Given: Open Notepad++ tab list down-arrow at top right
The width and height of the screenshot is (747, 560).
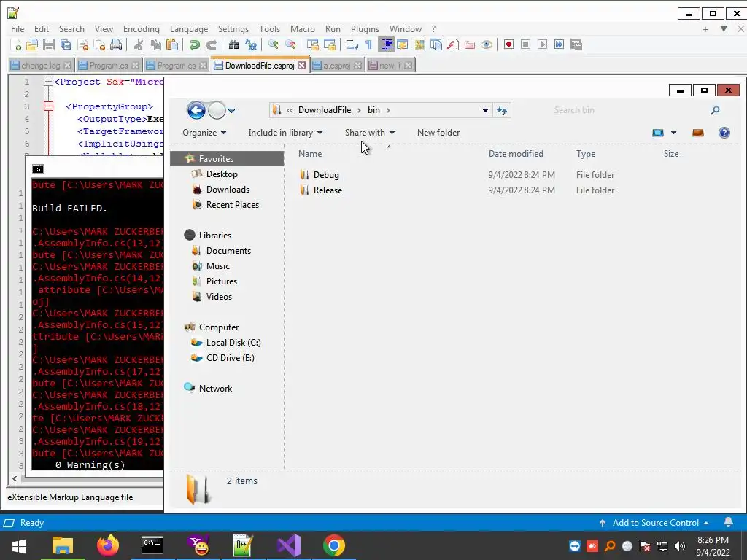Looking at the screenshot, I should pos(723,29).
